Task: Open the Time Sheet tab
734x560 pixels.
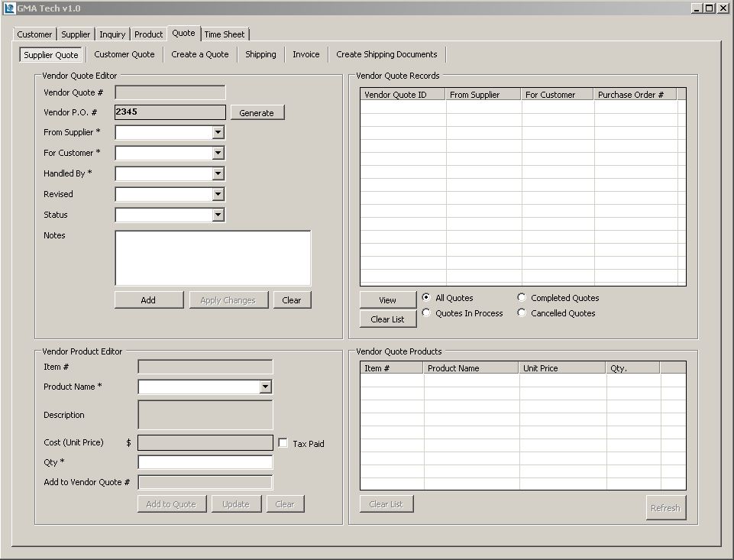Action: [225, 34]
